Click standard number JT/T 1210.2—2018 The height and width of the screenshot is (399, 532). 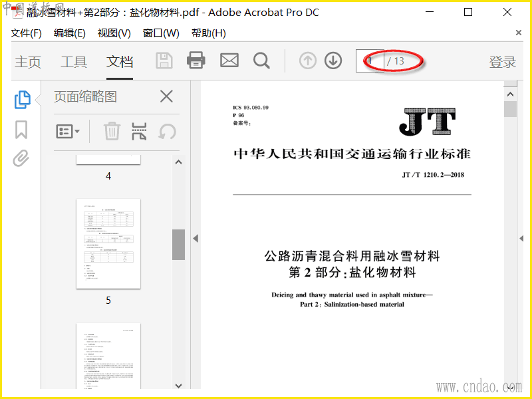pyautogui.click(x=433, y=175)
